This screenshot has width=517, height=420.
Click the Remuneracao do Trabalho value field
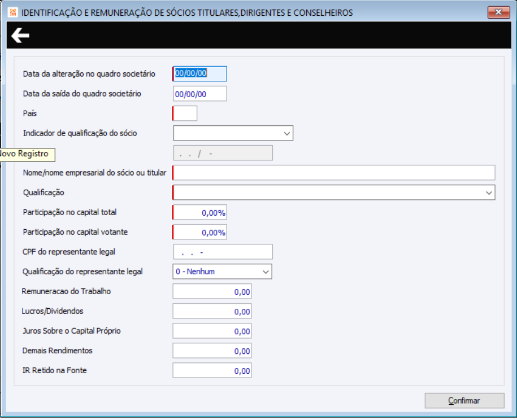click(212, 291)
